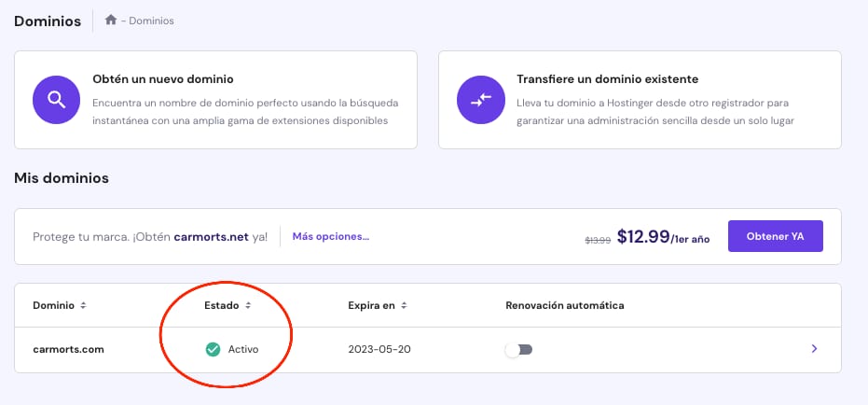Click the home icon in breadcrumb
868x405 pixels.
111,20
